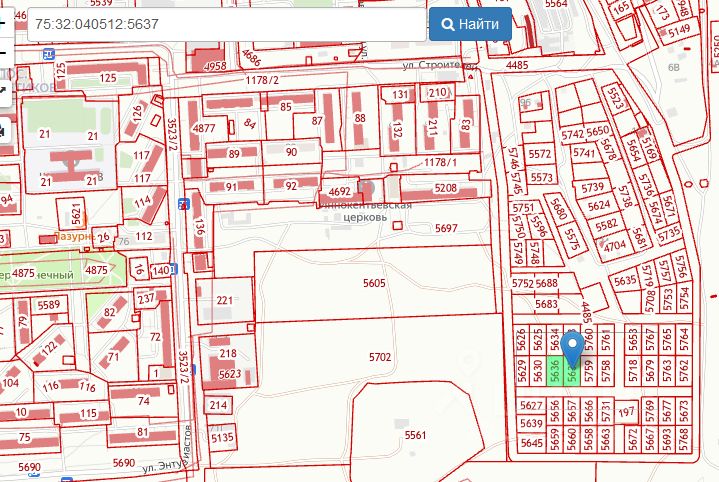The height and width of the screenshot is (482, 719).
Task: Click the zoom in plus control
Action: [4, 23]
